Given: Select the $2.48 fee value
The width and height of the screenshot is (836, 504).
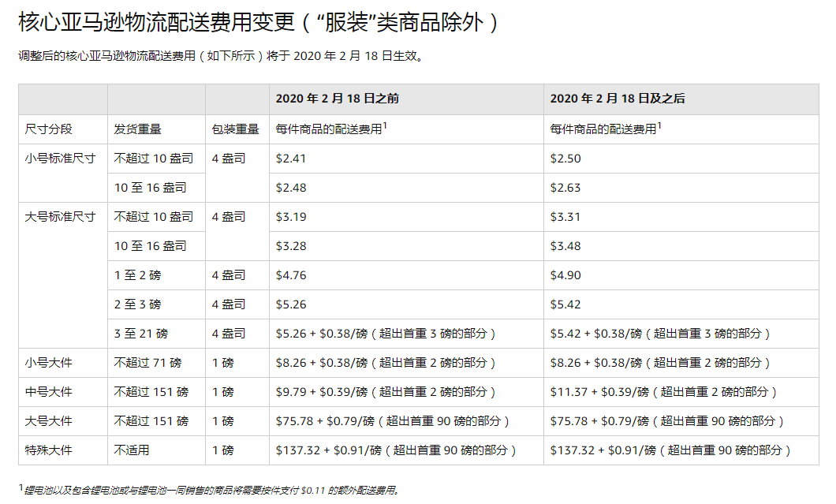Looking at the screenshot, I should click(x=291, y=188).
